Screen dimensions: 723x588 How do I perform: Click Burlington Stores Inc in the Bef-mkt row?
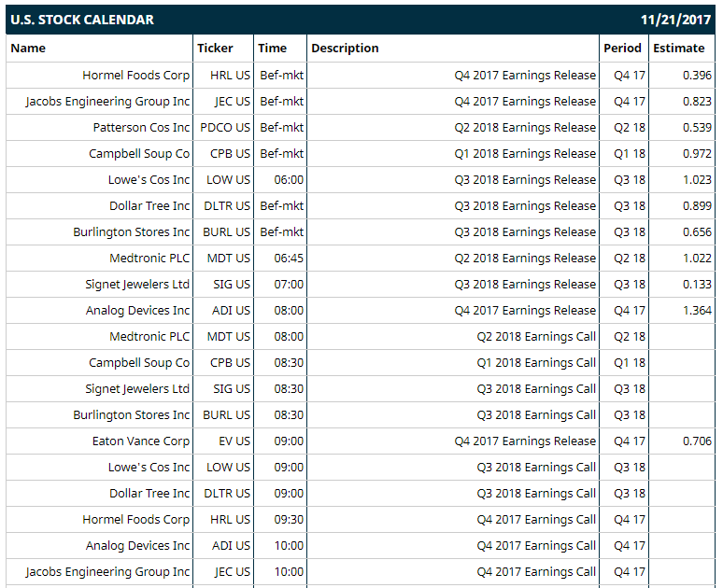[132, 232]
